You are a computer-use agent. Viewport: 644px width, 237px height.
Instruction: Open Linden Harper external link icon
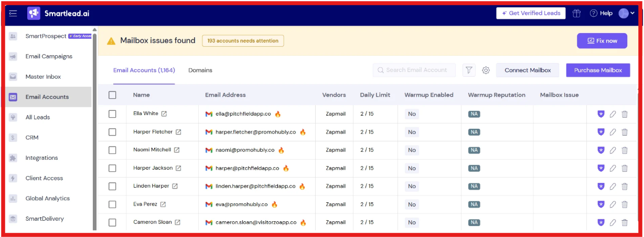click(175, 186)
